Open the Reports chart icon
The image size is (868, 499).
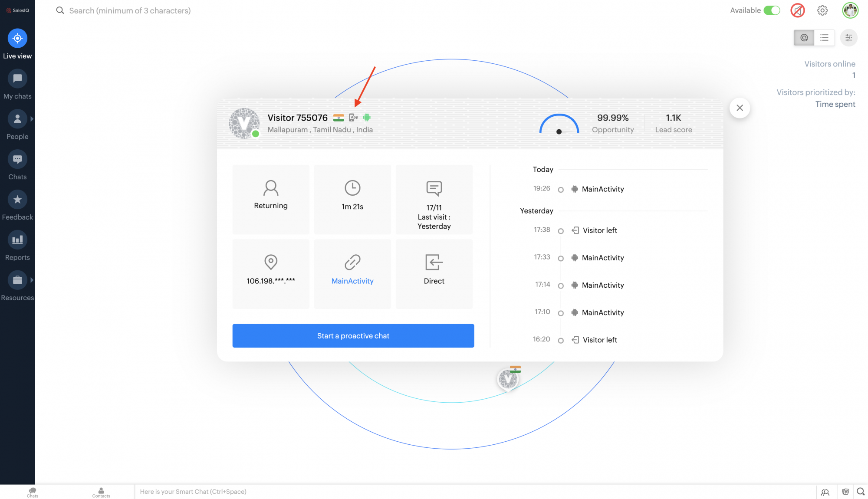tap(17, 240)
